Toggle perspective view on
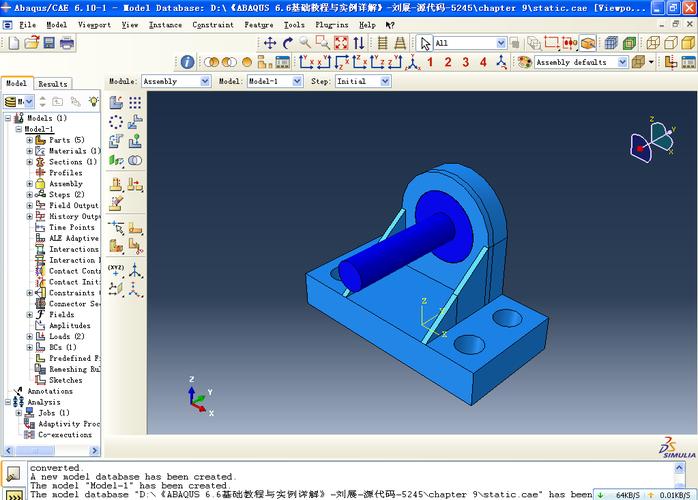This screenshot has height=500, width=698. point(400,43)
